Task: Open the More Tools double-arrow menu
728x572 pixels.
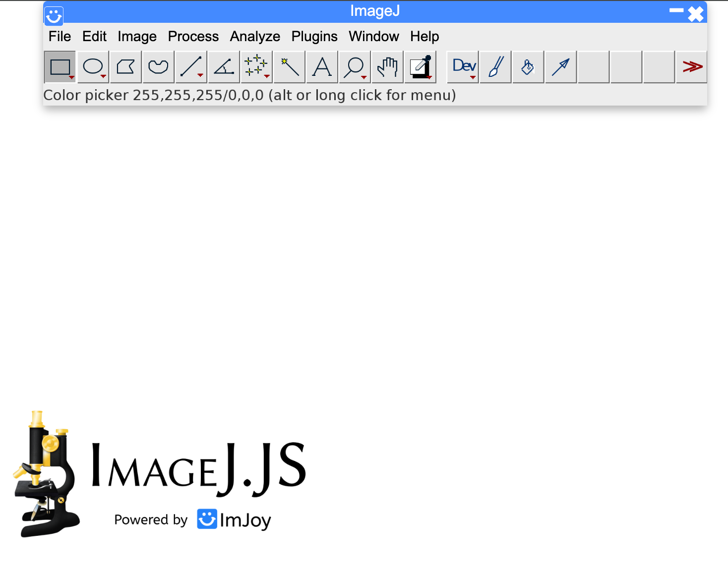Action: (x=692, y=67)
